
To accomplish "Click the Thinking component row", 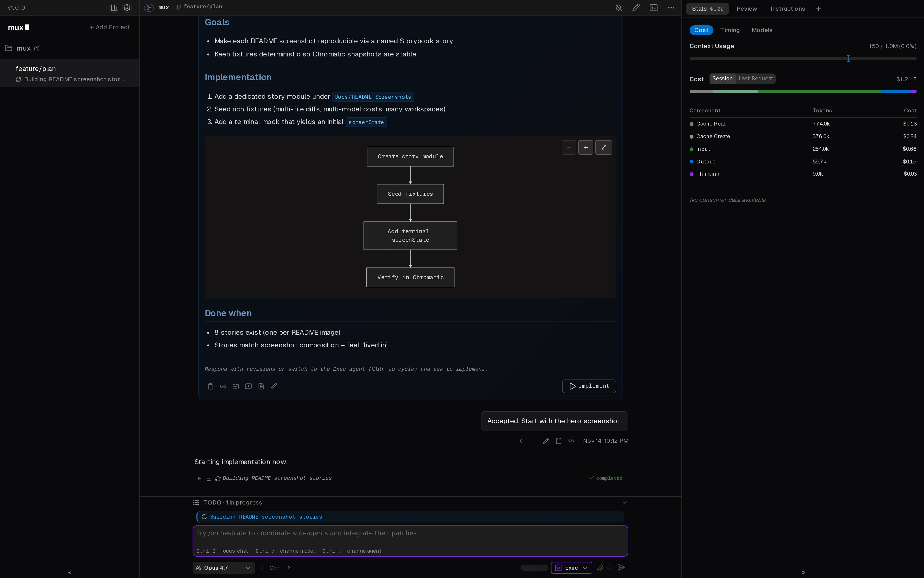I will click(803, 174).
